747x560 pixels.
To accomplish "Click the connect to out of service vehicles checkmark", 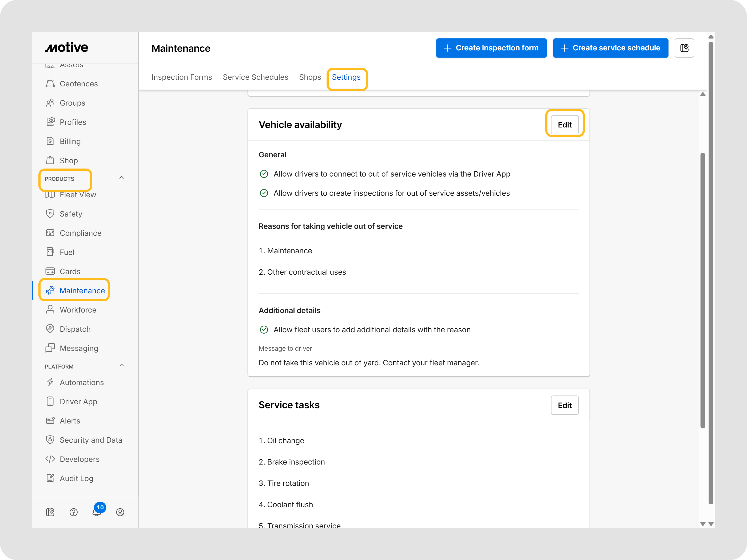I will coord(264,174).
